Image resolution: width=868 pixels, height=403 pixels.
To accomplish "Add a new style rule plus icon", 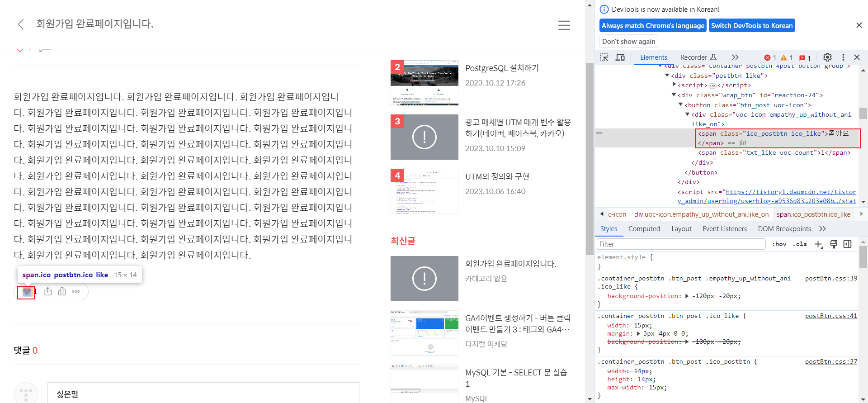I will pyautogui.click(x=818, y=244).
